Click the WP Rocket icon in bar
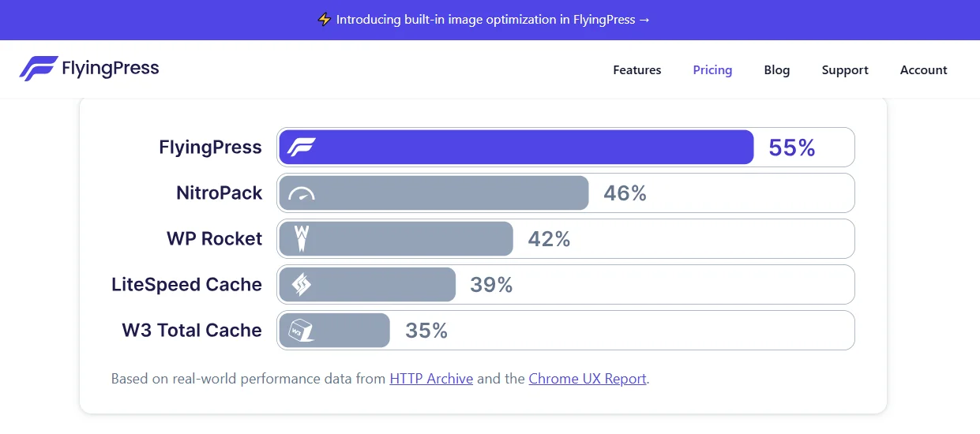 coord(301,238)
